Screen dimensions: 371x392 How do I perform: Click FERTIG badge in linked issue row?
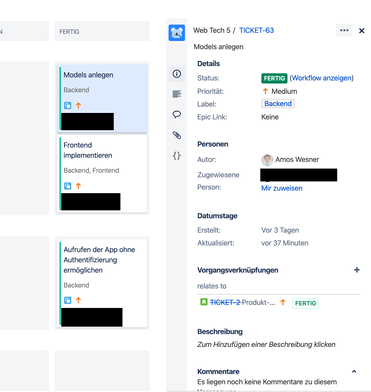click(x=305, y=303)
